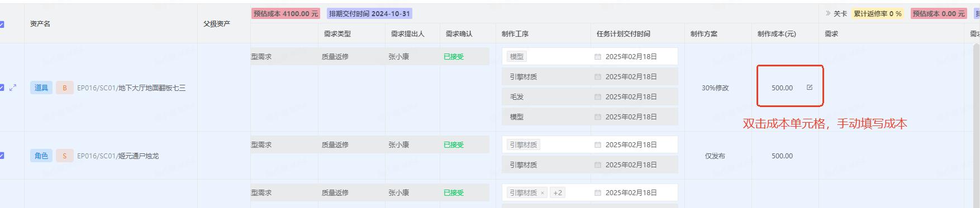The image size is (980, 208).
Task: Click the edit icon beside cost 500.00
Action: 809,87
